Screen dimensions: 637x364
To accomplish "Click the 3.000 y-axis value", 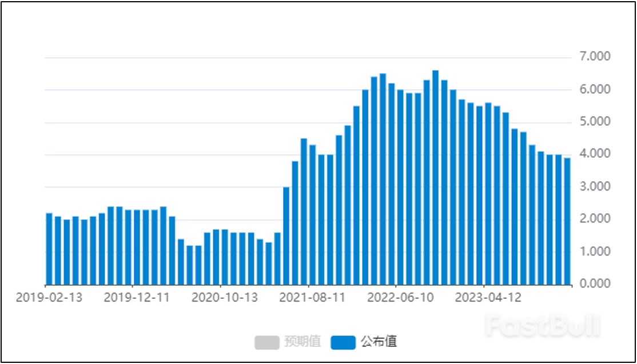I will click(x=595, y=186).
